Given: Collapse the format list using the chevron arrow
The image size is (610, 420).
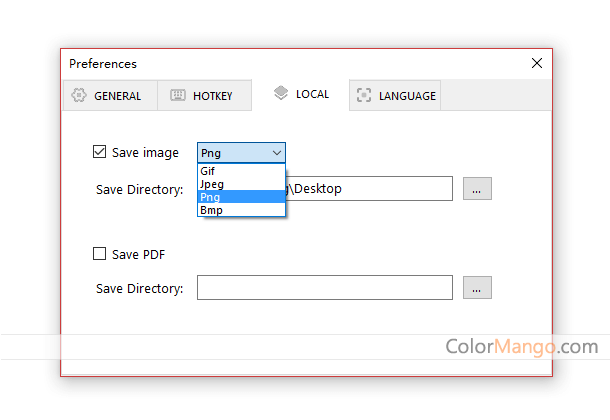Looking at the screenshot, I should tap(276, 153).
